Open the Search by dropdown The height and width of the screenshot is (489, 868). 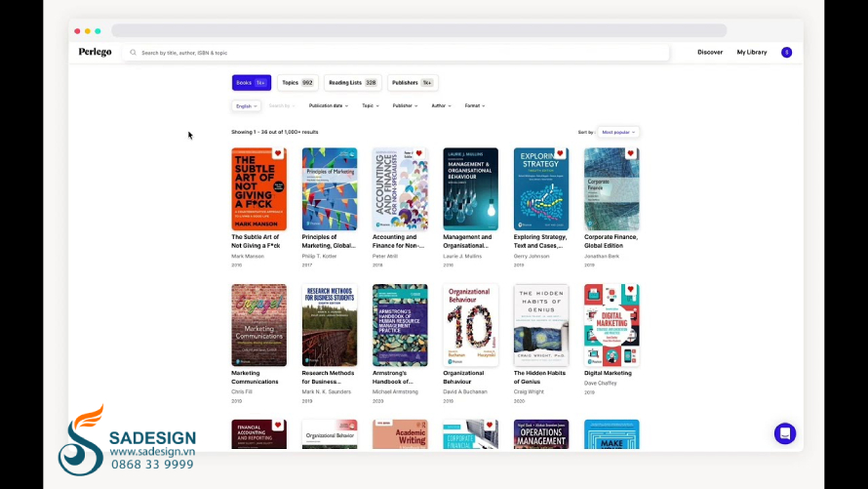[x=282, y=105]
